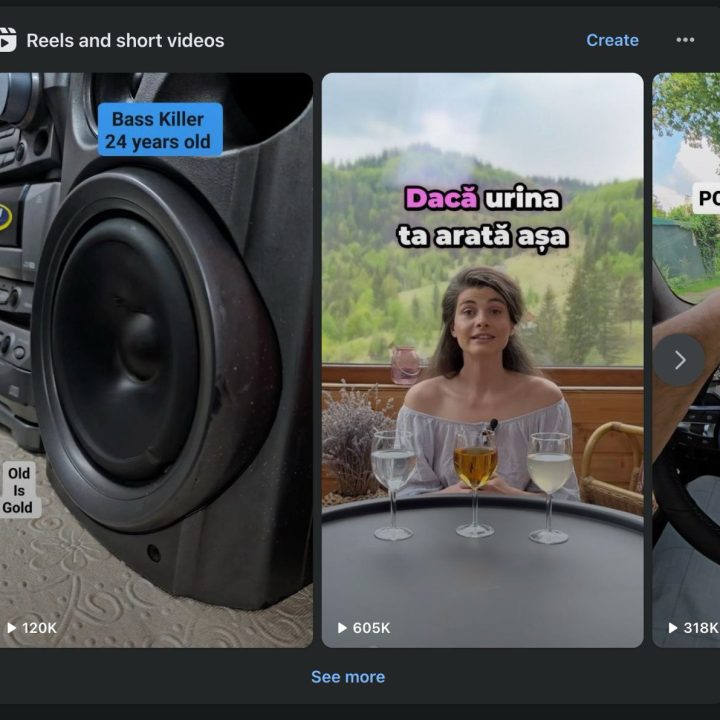Click the "Old Is Gold" sticker
Image resolution: width=720 pixels, height=720 pixels.
(x=18, y=490)
